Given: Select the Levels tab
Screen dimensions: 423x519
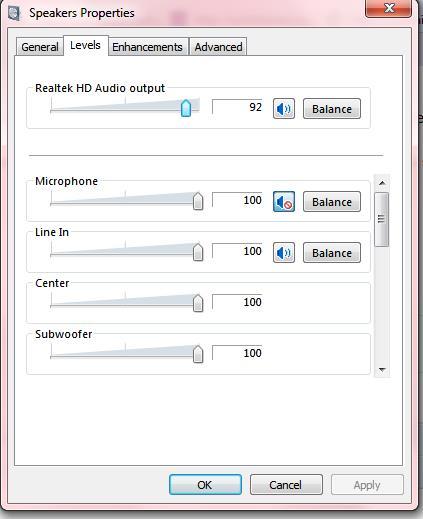Looking at the screenshot, I should (85, 45).
